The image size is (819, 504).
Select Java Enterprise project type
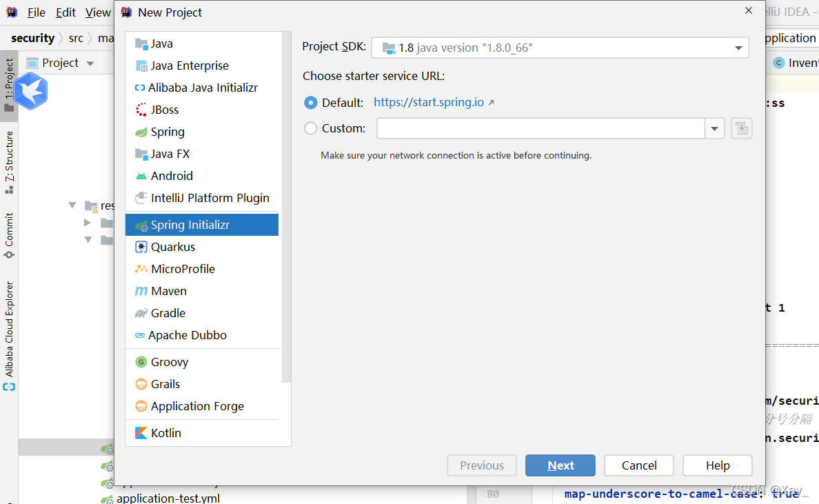click(201, 65)
